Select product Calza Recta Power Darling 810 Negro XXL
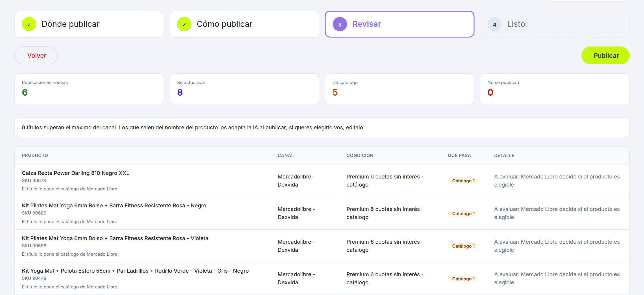Image resolution: width=644 pixels, height=295 pixels. [75, 173]
